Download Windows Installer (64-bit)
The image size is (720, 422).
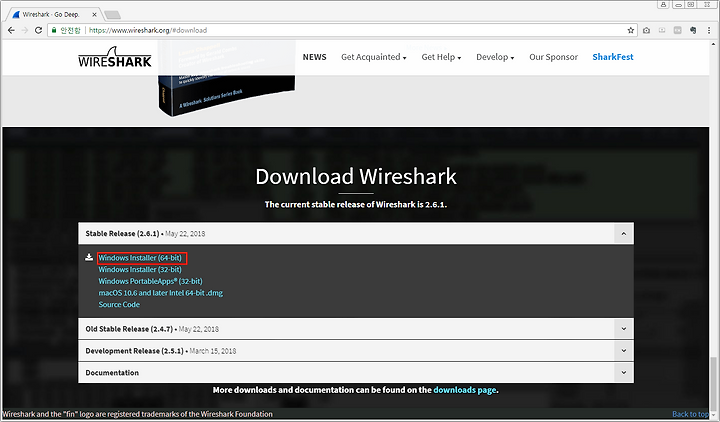point(140,258)
